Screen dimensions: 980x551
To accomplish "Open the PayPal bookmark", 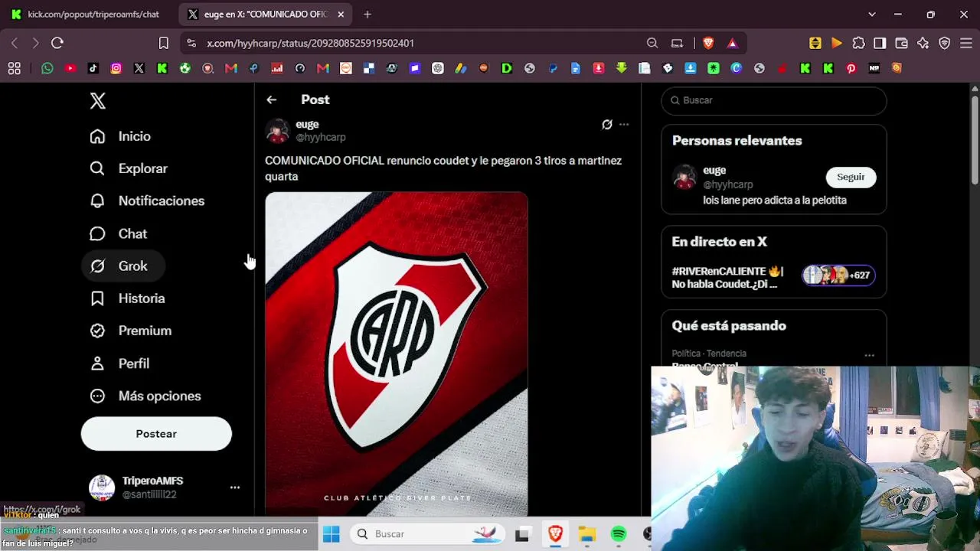I will (553, 68).
